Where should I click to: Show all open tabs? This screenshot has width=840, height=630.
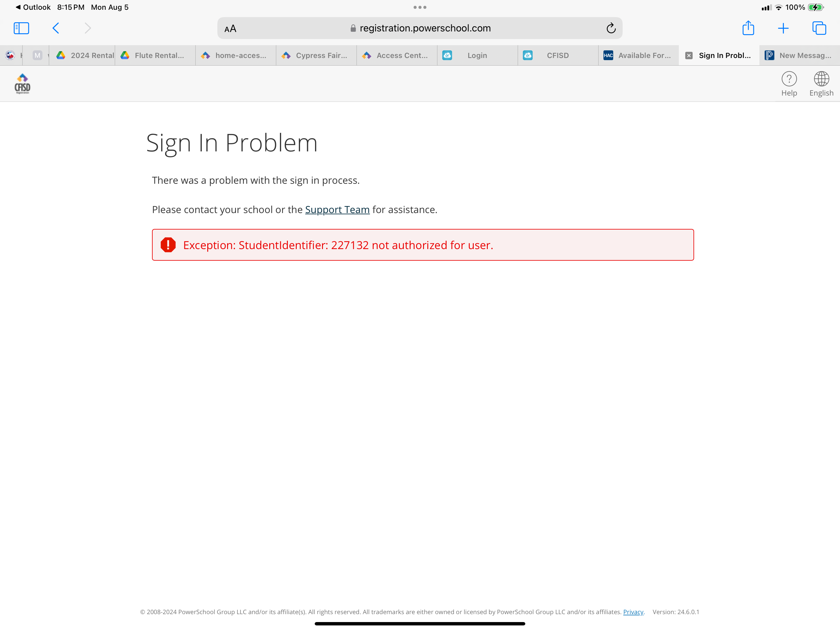tap(819, 28)
